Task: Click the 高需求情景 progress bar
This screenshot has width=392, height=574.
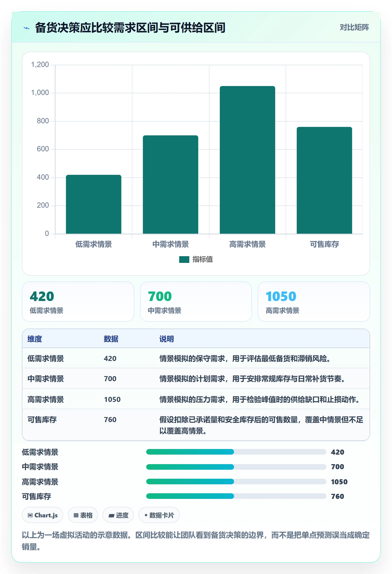Action: point(236,482)
